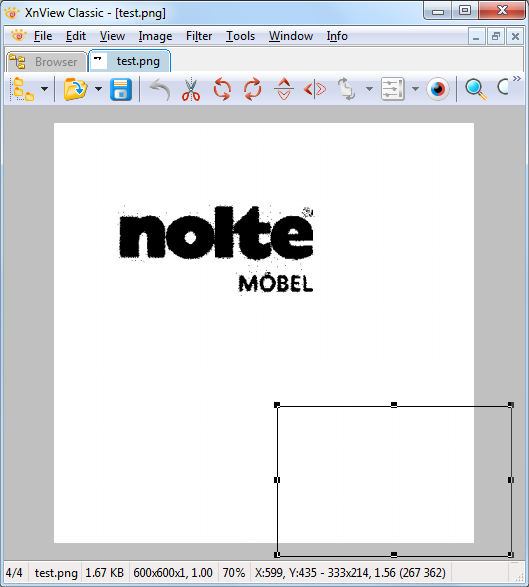Open the Browser folder tree icon
The image size is (529, 587).
23,89
